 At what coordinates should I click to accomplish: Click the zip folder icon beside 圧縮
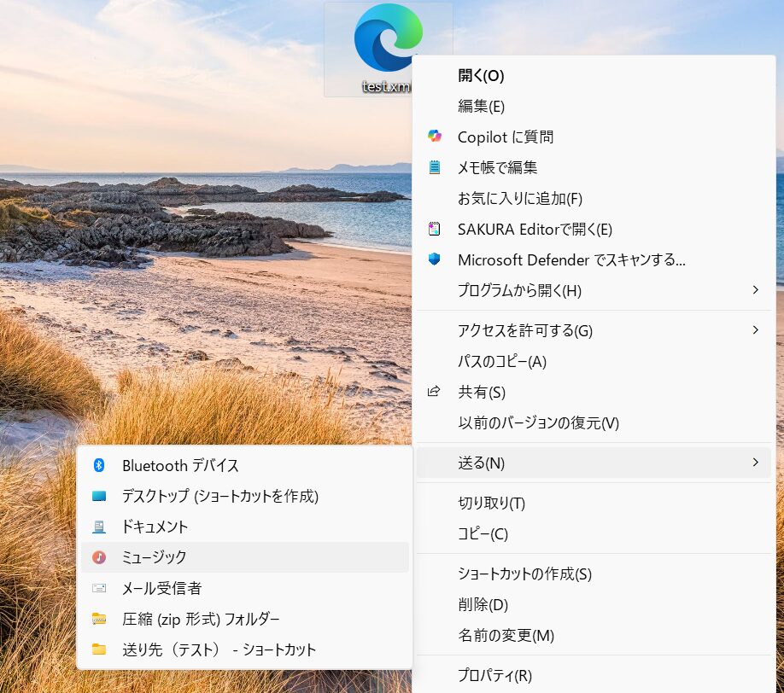99,619
